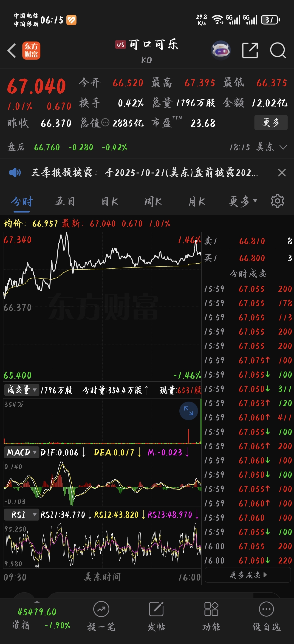Switch to the 日K tab
This screenshot has height=644, width=294.
[x=110, y=201]
